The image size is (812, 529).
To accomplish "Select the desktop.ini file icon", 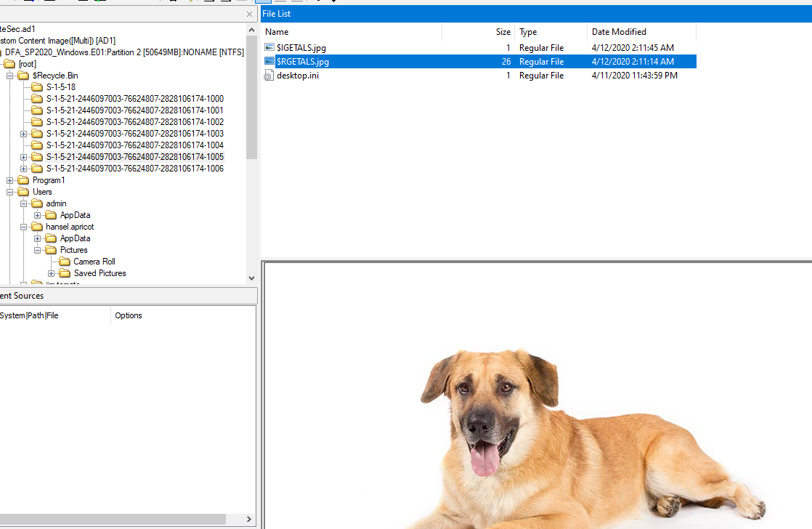I will coord(269,76).
